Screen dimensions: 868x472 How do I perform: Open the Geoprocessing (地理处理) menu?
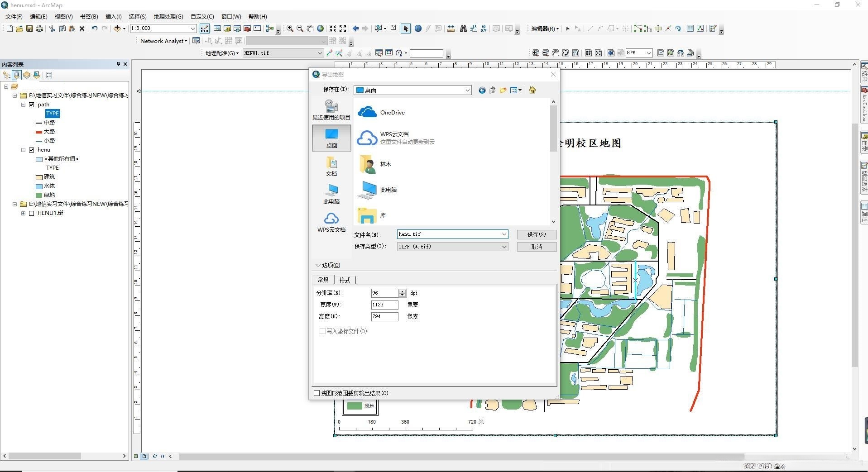168,16
